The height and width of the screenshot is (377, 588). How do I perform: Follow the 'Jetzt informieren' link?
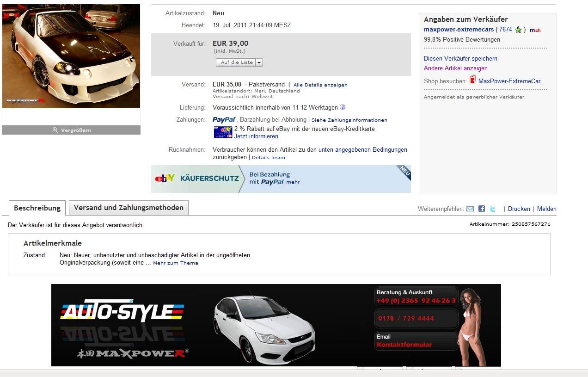[256, 136]
